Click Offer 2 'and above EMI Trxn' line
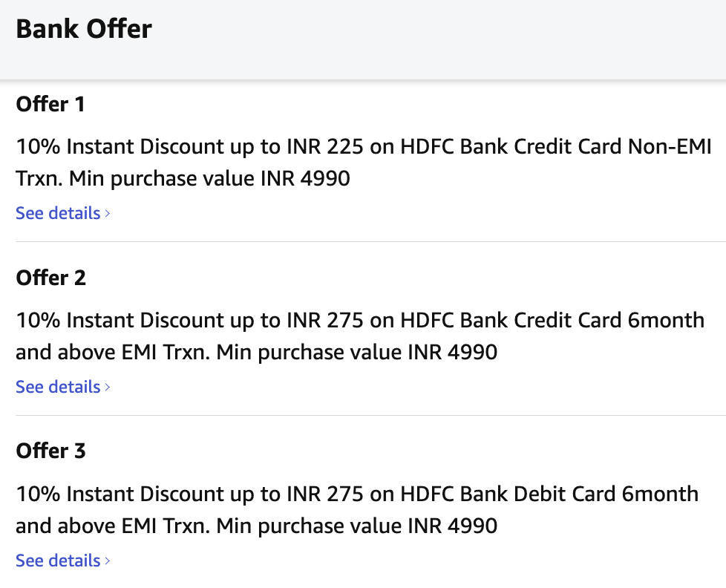The image size is (726, 588). [256, 352]
